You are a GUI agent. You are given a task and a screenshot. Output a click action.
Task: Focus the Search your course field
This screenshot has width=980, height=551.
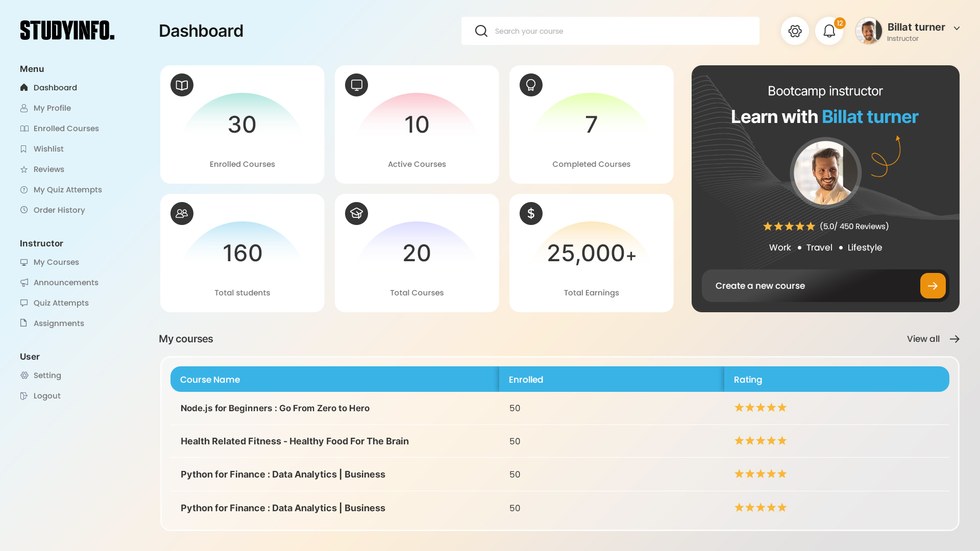coord(623,31)
